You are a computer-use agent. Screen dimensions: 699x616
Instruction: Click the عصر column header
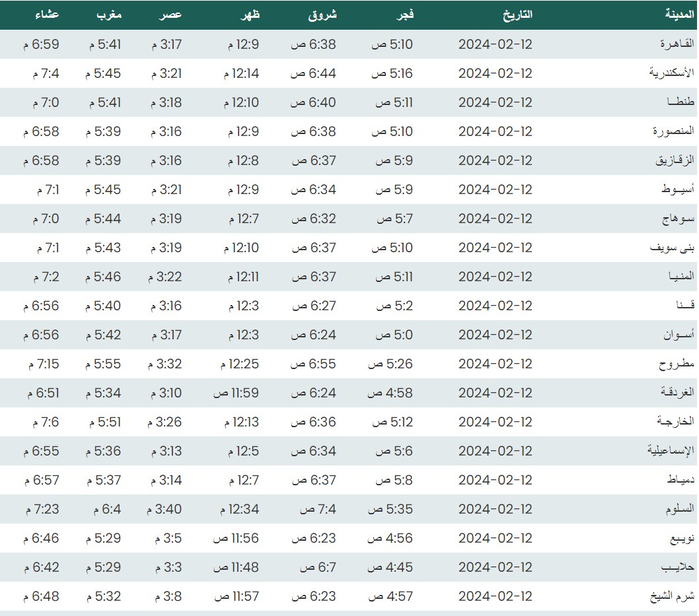170,15
